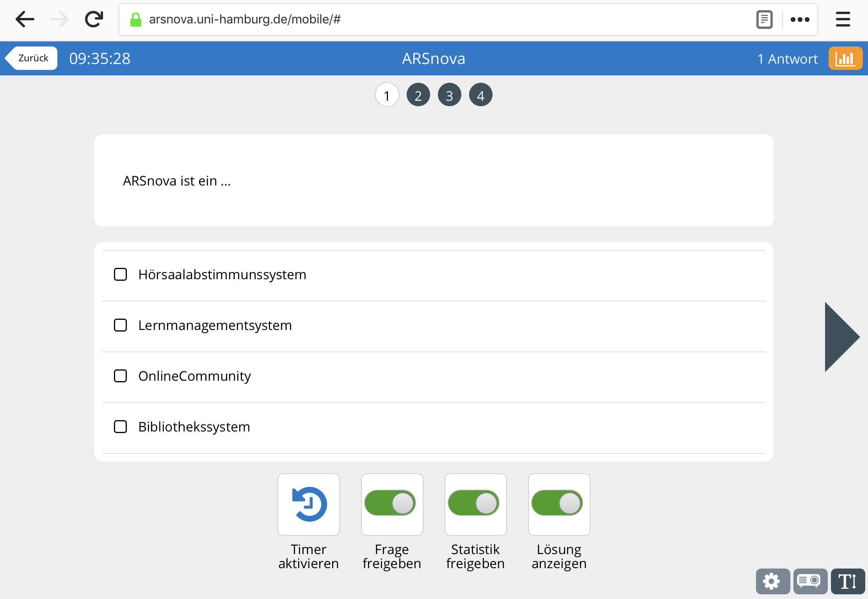Select the answer text Lernmanagementsystem
Image resolution: width=868 pixels, height=599 pixels.
[215, 326]
